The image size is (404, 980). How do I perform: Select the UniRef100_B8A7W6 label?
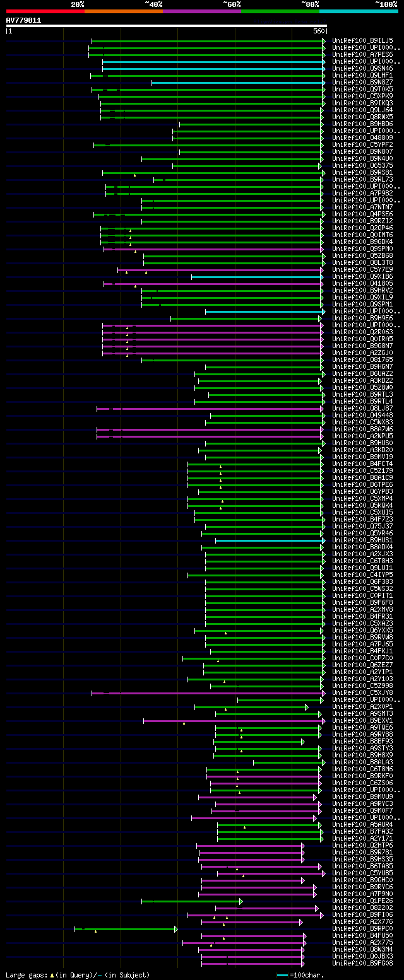point(362,429)
